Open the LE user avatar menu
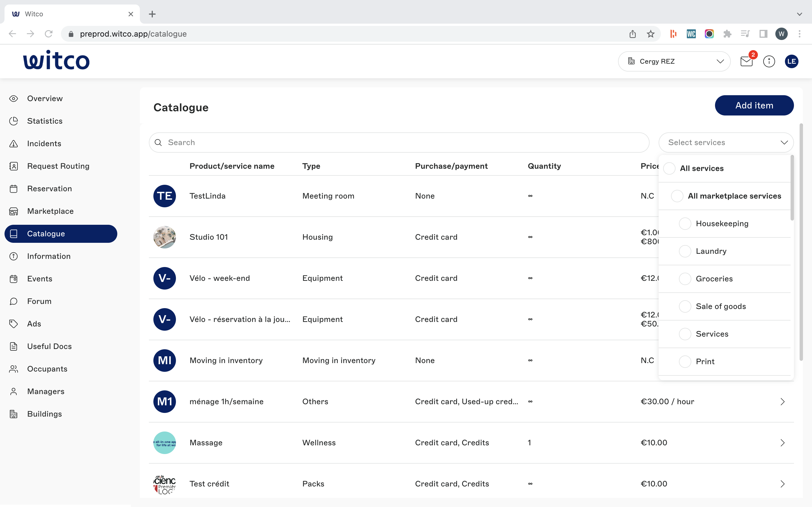 click(791, 61)
